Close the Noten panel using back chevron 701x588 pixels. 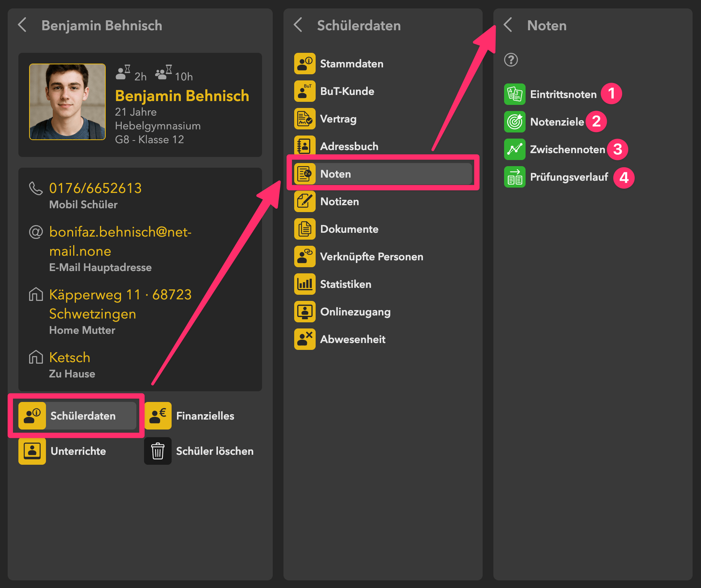508,25
